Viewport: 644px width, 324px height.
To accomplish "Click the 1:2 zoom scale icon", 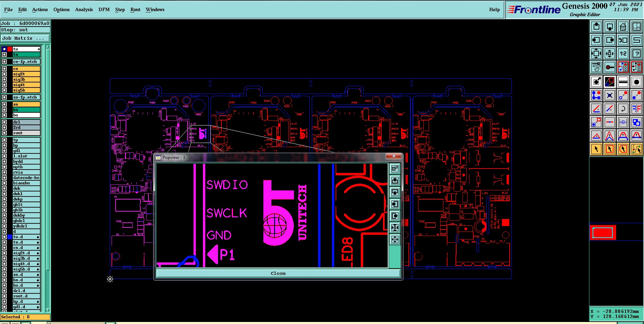I will click(x=623, y=53).
